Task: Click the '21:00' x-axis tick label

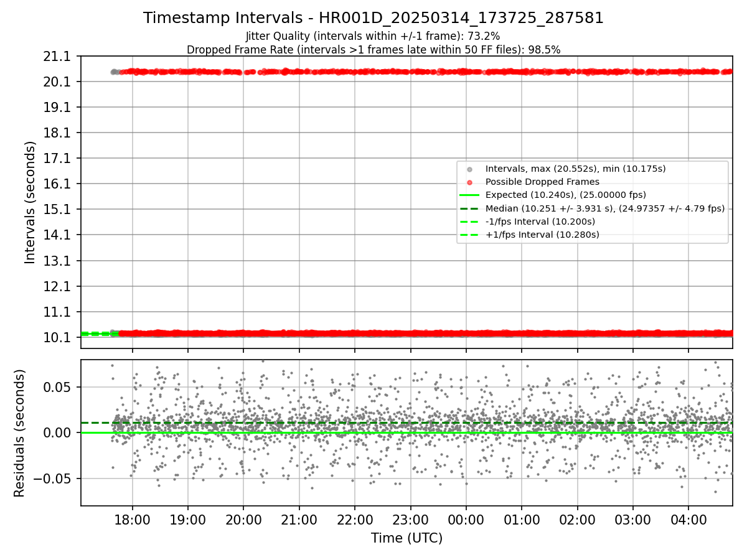Action: click(299, 520)
